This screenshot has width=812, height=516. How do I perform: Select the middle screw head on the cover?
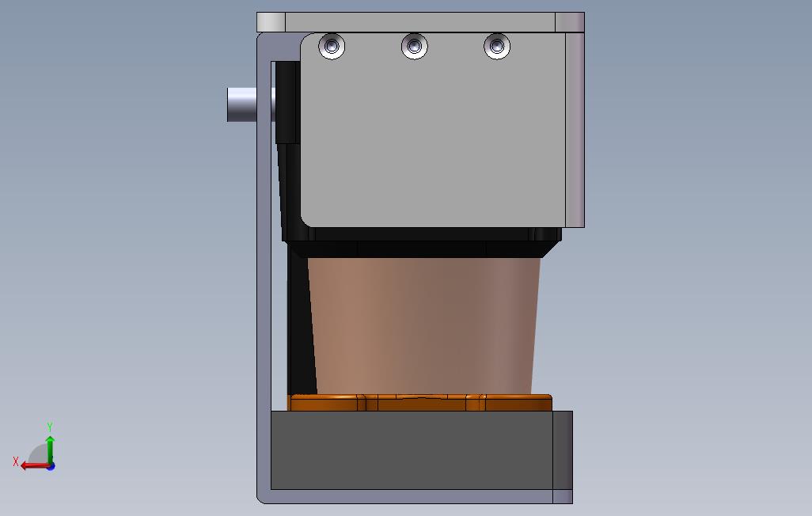coord(414,47)
